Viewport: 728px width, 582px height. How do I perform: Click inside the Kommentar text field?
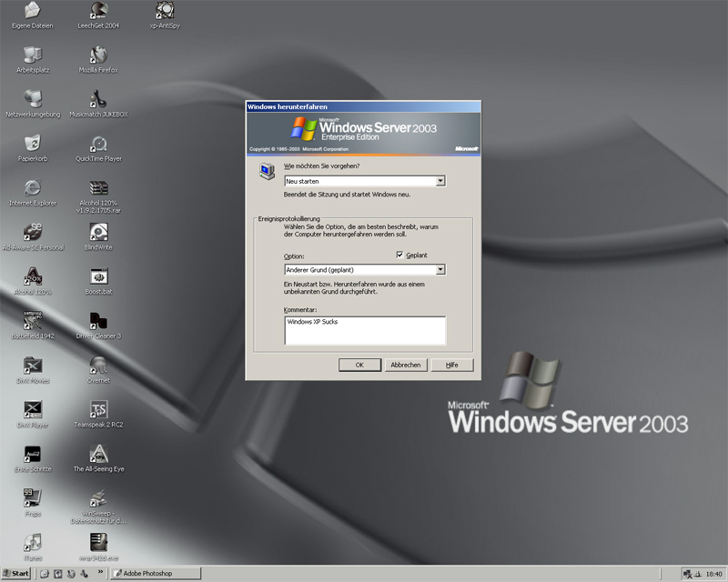click(x=365, y=330)
